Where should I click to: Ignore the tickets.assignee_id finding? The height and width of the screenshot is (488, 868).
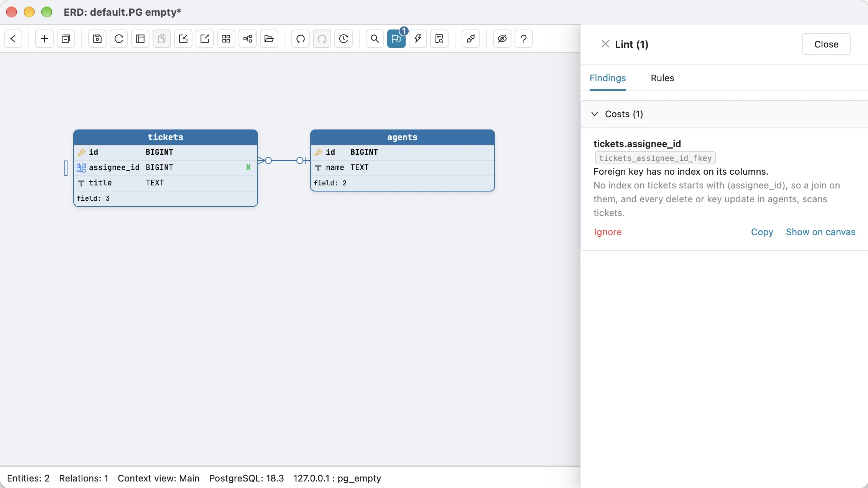click(x=608, y=232)
